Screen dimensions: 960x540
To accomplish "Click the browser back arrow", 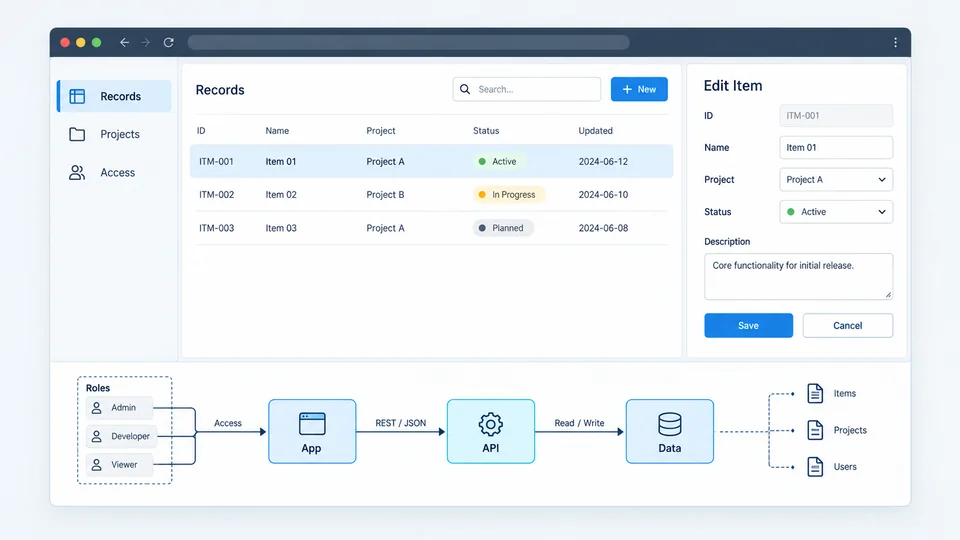I will (x=124, y=42).
